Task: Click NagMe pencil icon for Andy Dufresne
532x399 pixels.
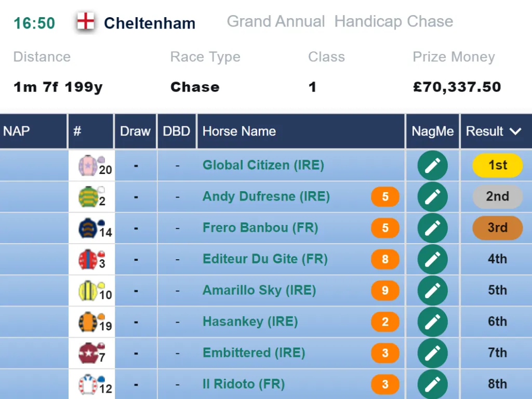Action: pyautogui.click(x=433, y=197)
